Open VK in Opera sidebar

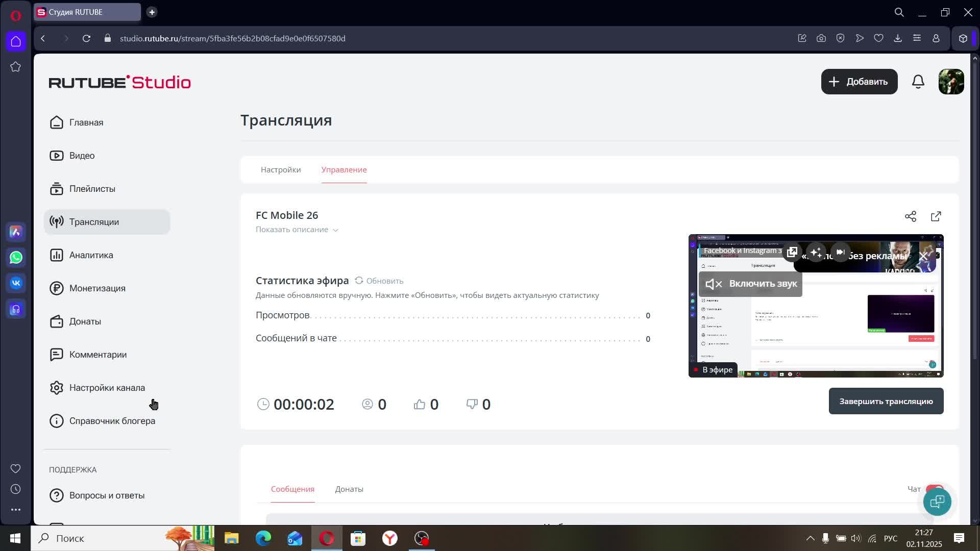click(16, 283)
